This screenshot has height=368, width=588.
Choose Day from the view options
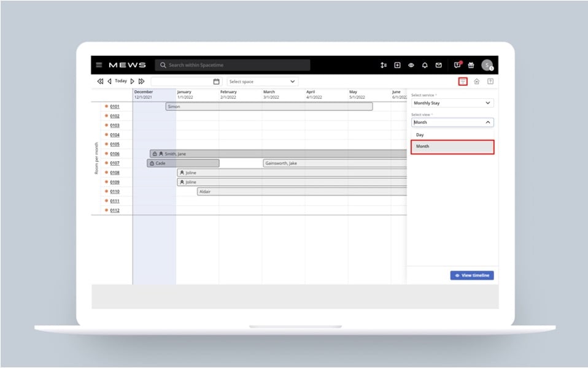pyautogui.click(x=420, y=135)
